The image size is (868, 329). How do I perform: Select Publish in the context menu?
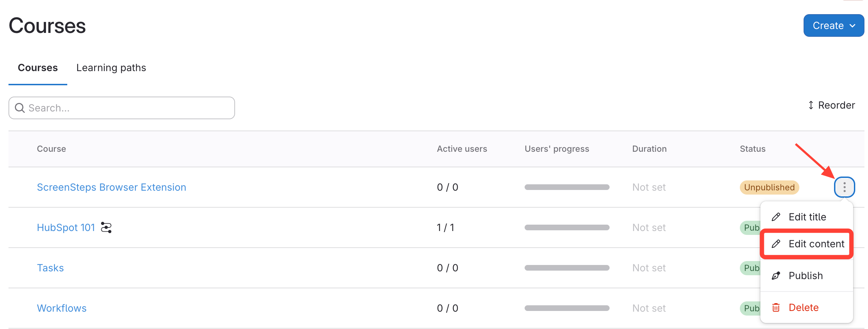click(x=805, y=276)
